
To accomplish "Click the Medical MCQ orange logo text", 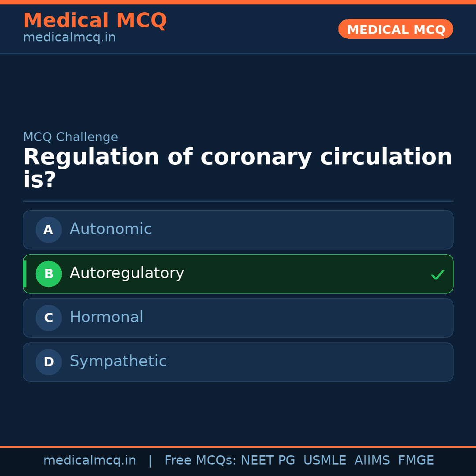I will pos(95,21).
